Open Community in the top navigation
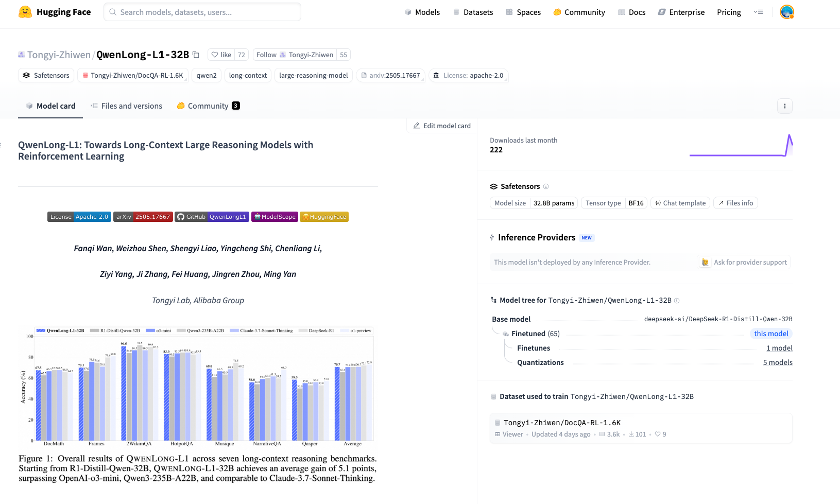This screenshot has height=504, width=840. pos(579,12)
